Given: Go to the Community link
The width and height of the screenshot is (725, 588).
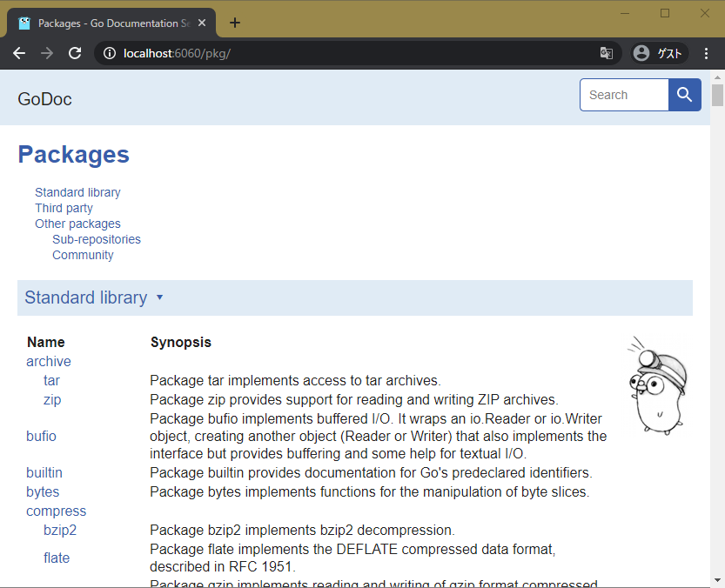Looking at the screenshot, I should 83,255.
